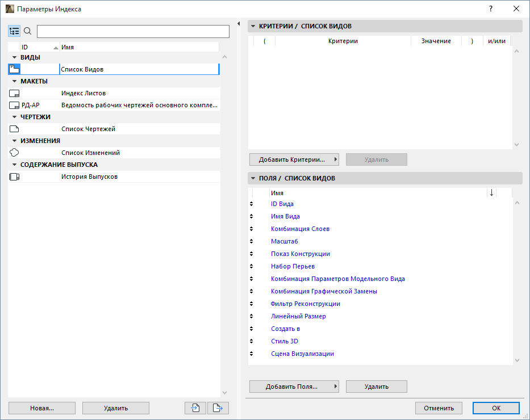Click the Список Чертежей drawing icon
The width and height of the screenshot is (530, 420).
[14, 129]
